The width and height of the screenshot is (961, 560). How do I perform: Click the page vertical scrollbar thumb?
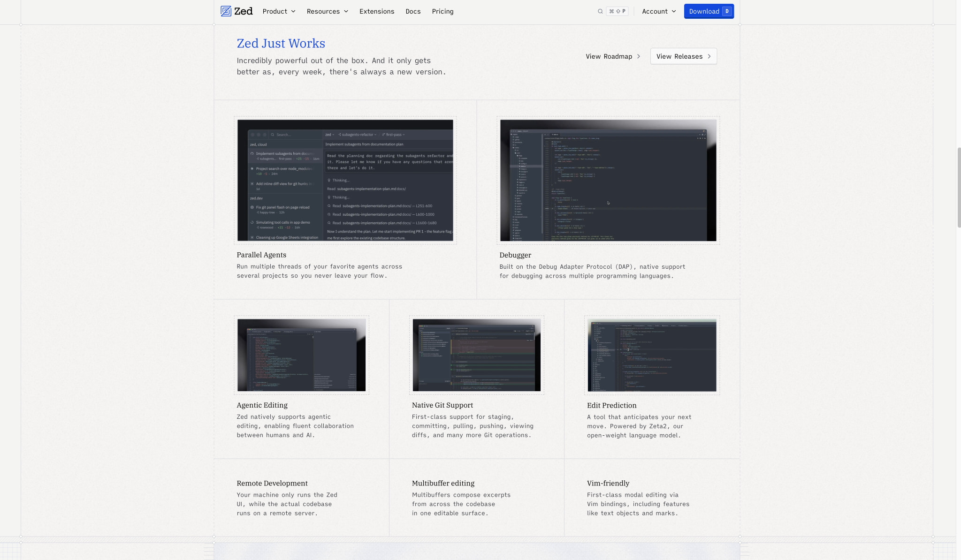coord(959,188)
